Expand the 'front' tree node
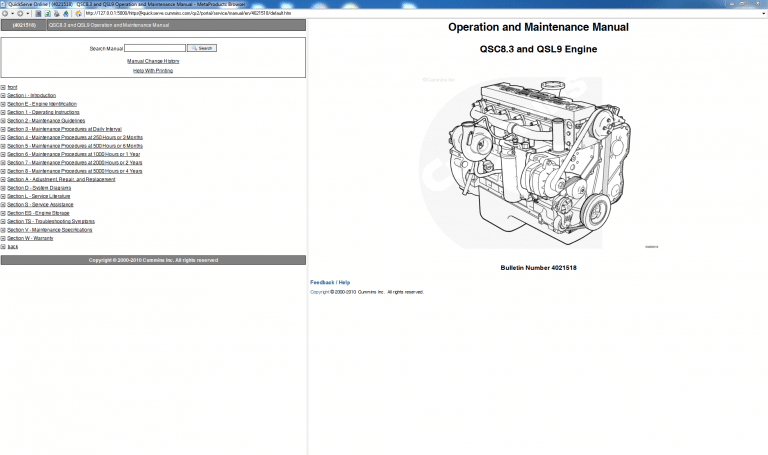Viewport: 768px width, 455px height. pyautogui.click(x=3, y=87)
